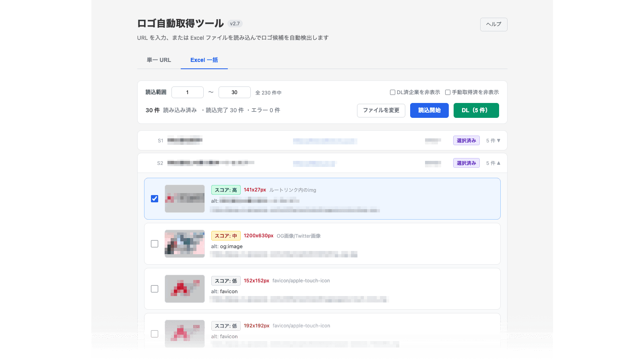Start loading with 読込開始 button
Image resolution: width=644 pixels, height=362 pixels.
[x=429, y=110]
